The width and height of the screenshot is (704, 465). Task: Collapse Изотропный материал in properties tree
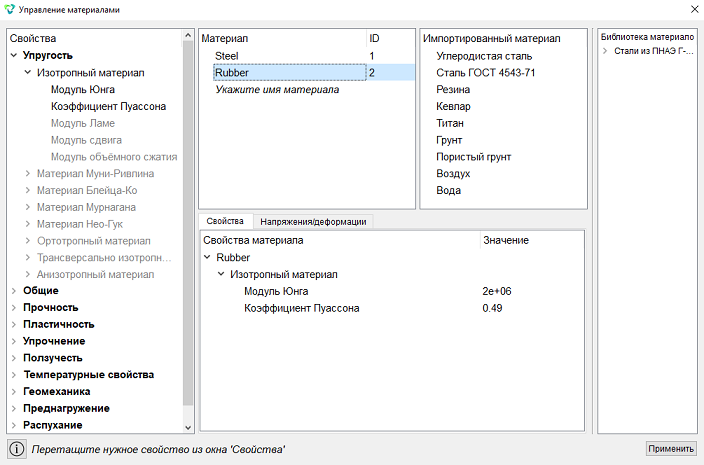[x=27, y=72]
